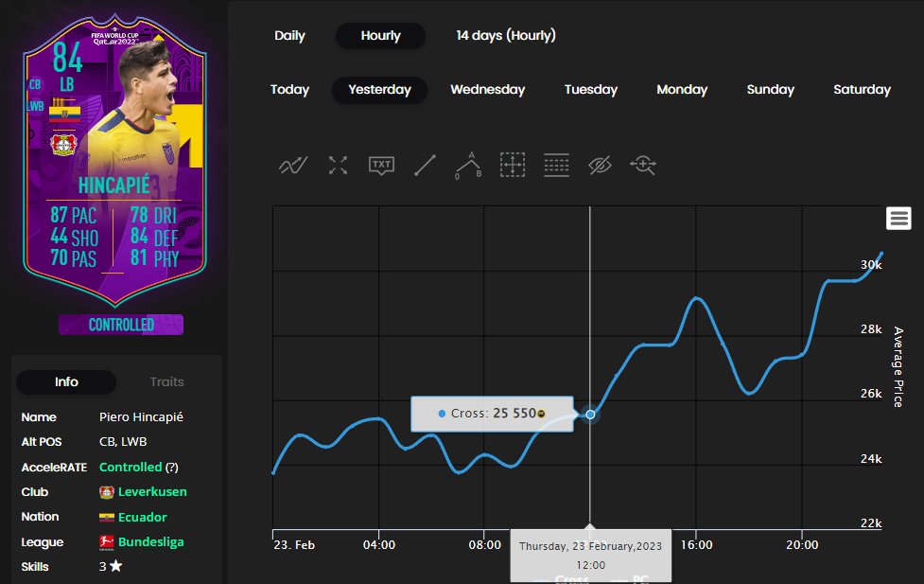Click the 04:00 axis label
This screenshot has width=924, height=584.
379,545
